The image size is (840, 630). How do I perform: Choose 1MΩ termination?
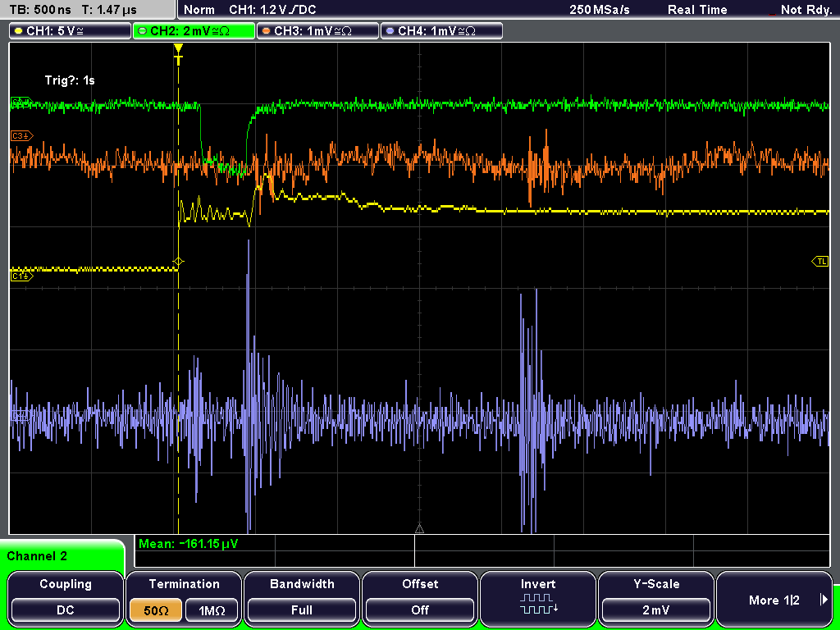[x=212, y=610]
